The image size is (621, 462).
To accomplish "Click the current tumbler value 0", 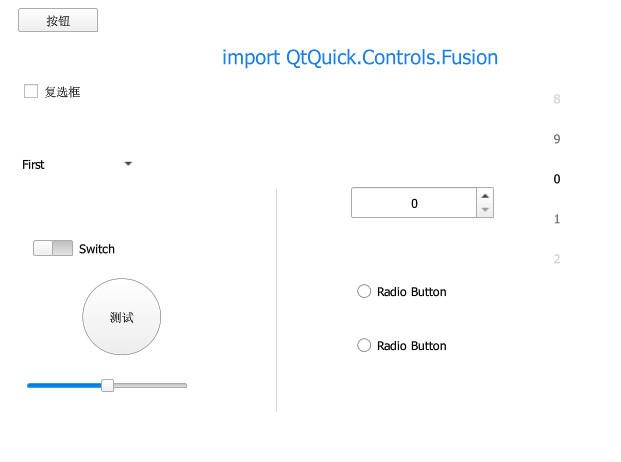I will click(557, 179).
